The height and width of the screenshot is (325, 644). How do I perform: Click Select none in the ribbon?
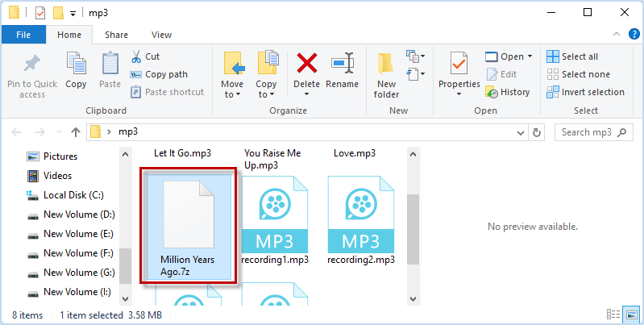coord(578,74)
